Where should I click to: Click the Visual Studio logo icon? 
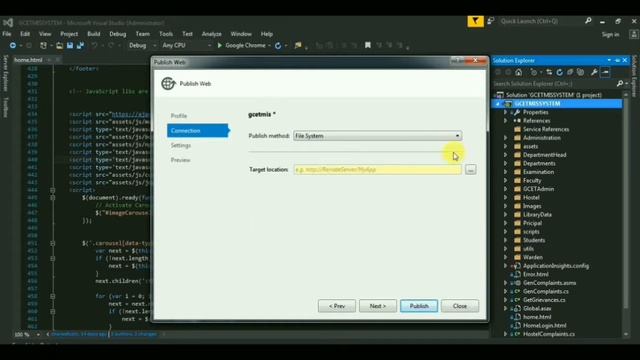[7, 22]
